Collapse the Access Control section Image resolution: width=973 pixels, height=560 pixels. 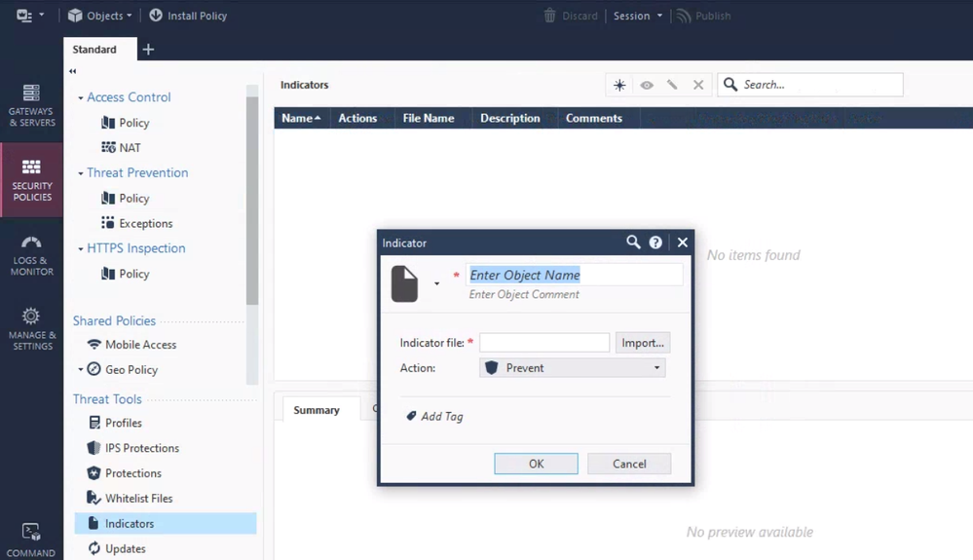[81, 98]
